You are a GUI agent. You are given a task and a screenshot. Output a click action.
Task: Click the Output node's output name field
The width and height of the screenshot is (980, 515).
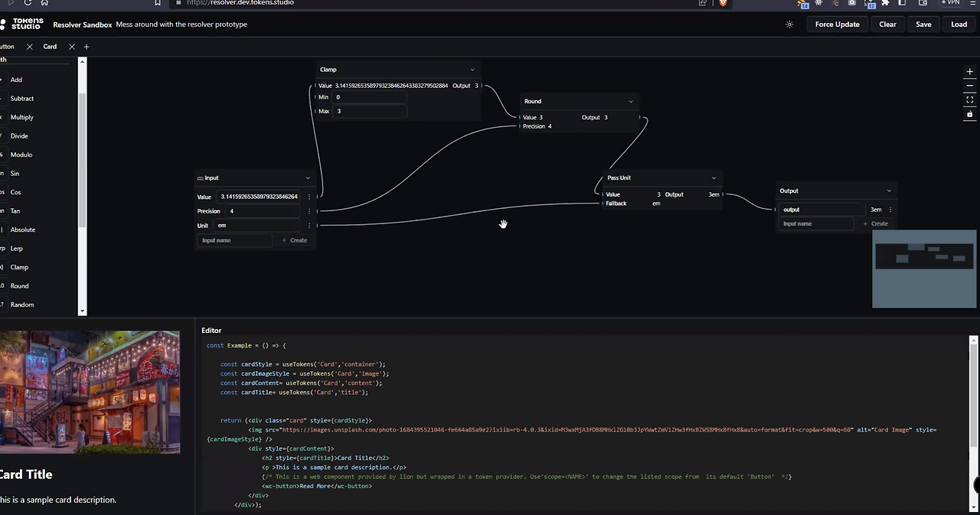click(x=822, y=210)
